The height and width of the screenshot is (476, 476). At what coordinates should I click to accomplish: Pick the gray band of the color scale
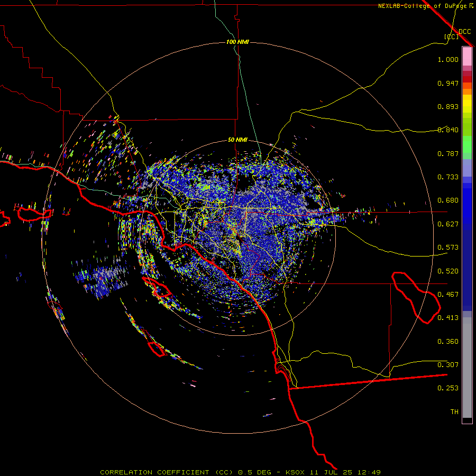point(467,368)
